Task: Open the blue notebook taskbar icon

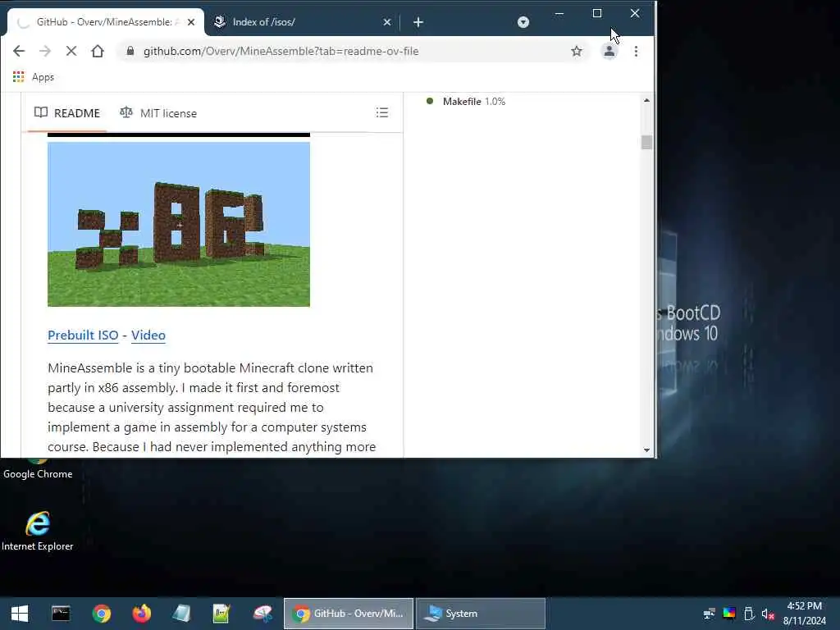Action: click(181, 614)
